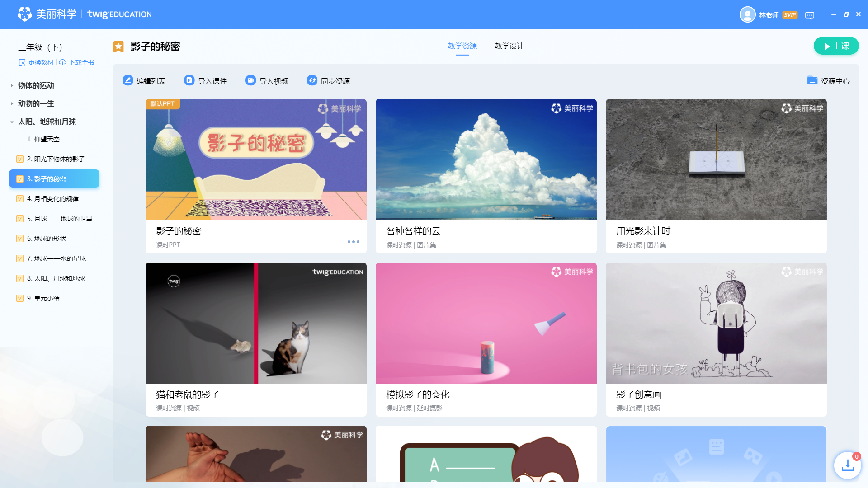Click the 导入课件 label

[x=212, y=81]
